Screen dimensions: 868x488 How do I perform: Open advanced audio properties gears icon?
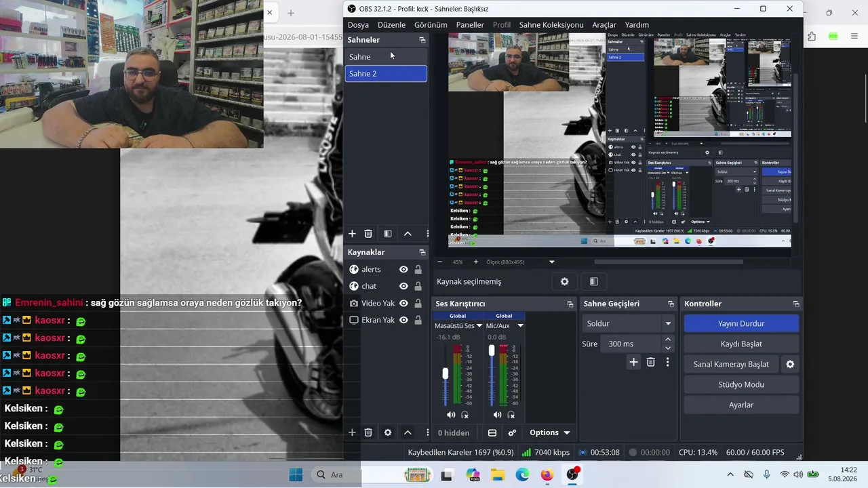point(512,433)
